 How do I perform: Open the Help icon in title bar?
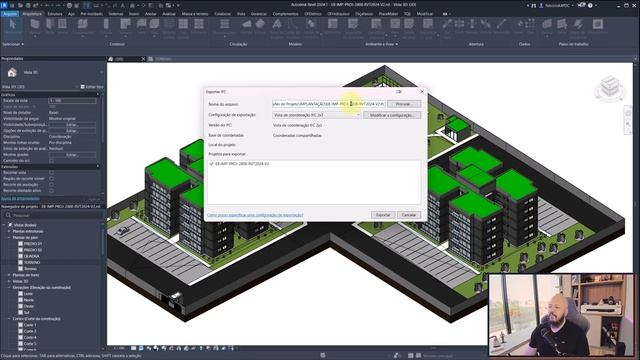pyautogui.click(x=590, y=5)
